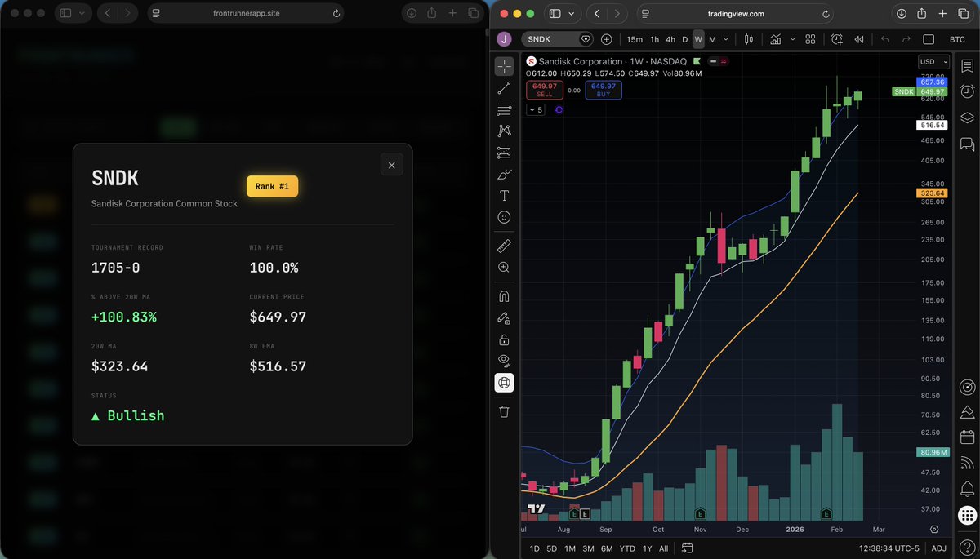Screen dimensions: 980x559
Task: Select the 3M date range
Action: [x=588, y=548]
